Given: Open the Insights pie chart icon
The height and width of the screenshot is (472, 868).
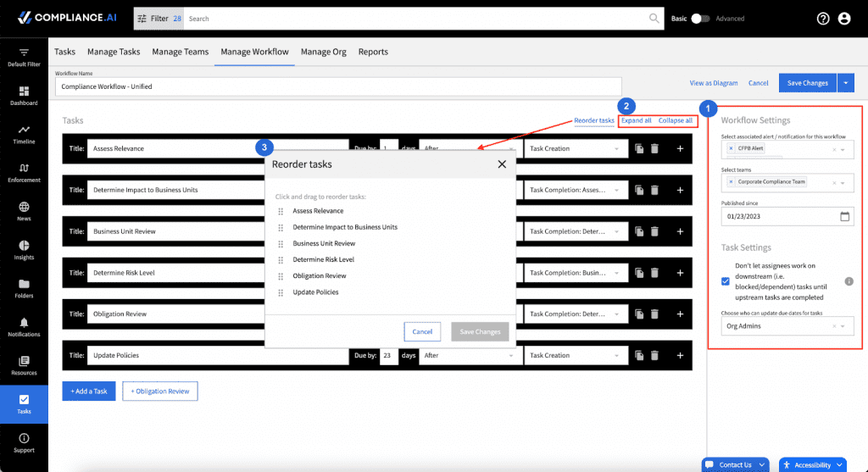Looking at the screenshot, I should pos(24,245).
